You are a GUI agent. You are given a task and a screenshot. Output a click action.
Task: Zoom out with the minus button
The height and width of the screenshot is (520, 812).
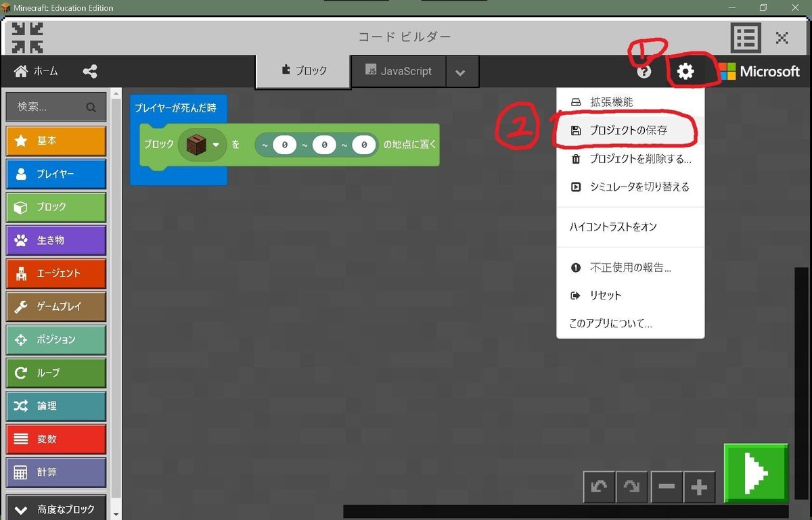(x=667, y=487)
